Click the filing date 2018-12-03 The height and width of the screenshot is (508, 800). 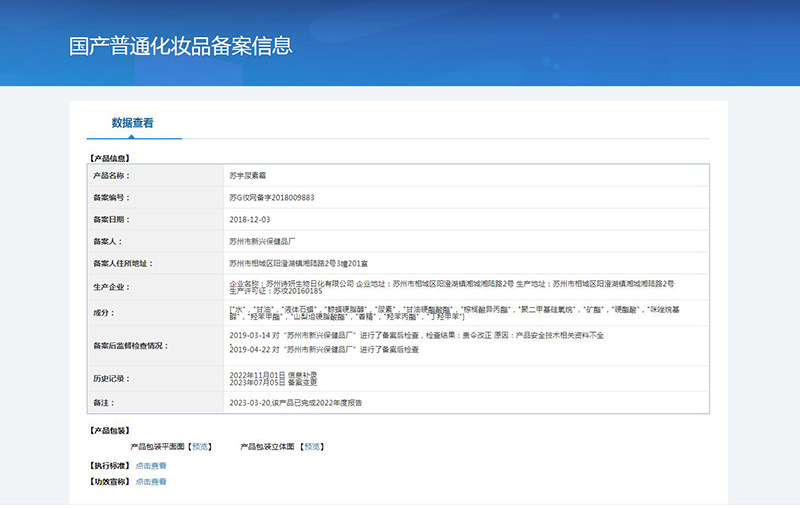(249, 219)
